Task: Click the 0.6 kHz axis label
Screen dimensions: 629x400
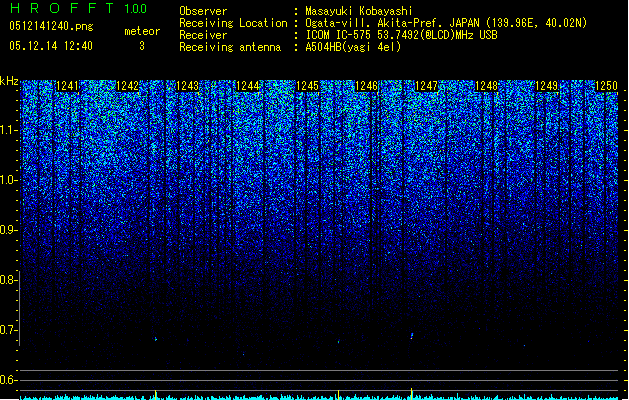Action: click(x=8, y=380)
